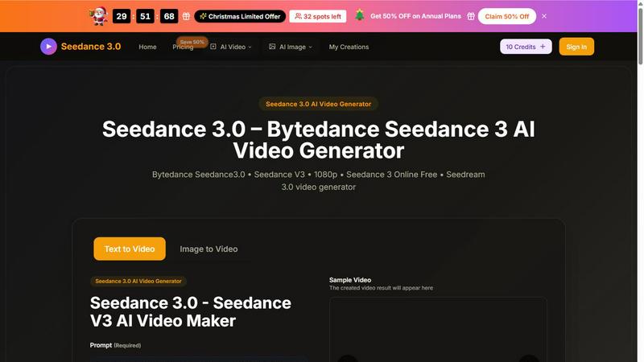The height and width of the screenshot is (362, 644).
Task: Open the Home page
Action: point(147,47)
